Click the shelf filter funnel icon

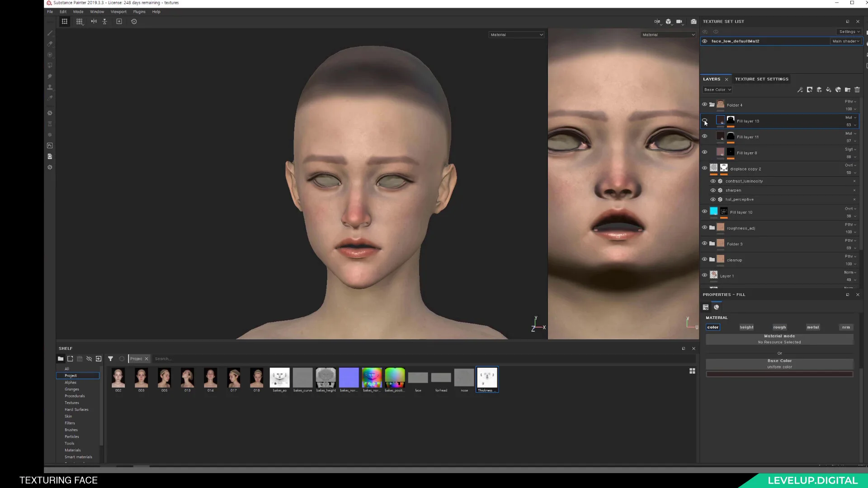[x=110, y=359]
